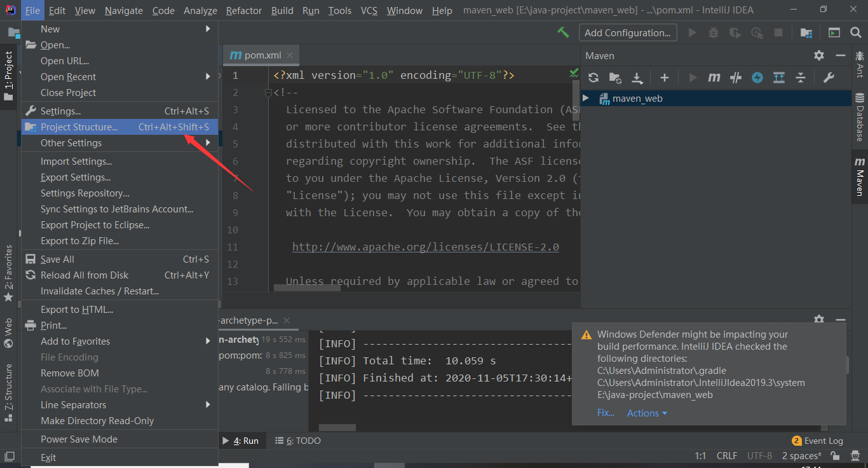
Task: Change CRLF line separator in status bar
Action: click(x=726, y=456)
